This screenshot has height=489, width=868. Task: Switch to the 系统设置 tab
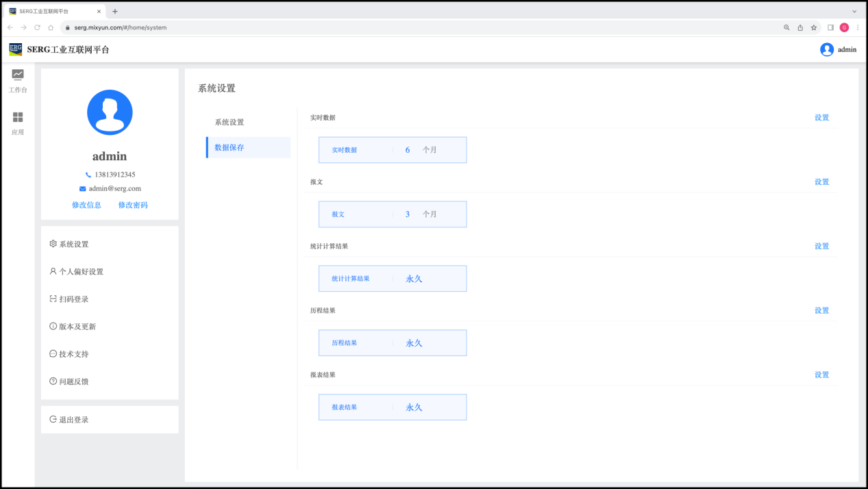pyautogui.click(x=230, y=123)
